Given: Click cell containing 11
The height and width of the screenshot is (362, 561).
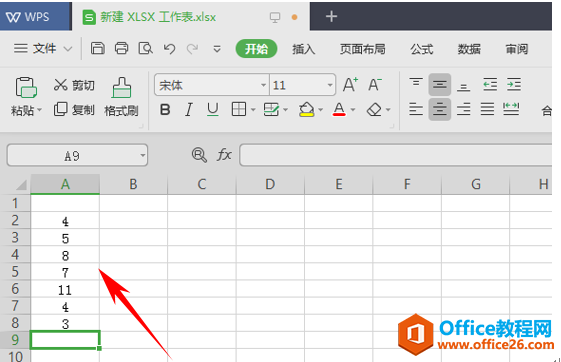Looking at the screenshot, I should [x=65, y=289].
